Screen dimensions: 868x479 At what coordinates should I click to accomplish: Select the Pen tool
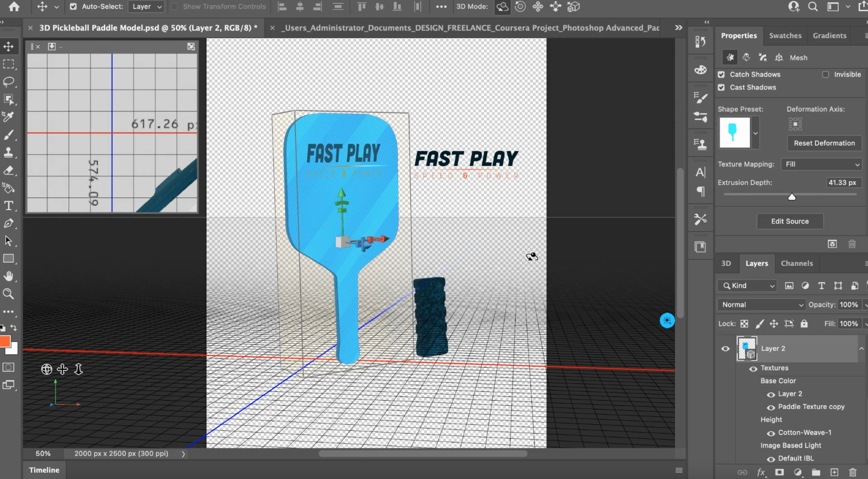[x=9, y=223]
